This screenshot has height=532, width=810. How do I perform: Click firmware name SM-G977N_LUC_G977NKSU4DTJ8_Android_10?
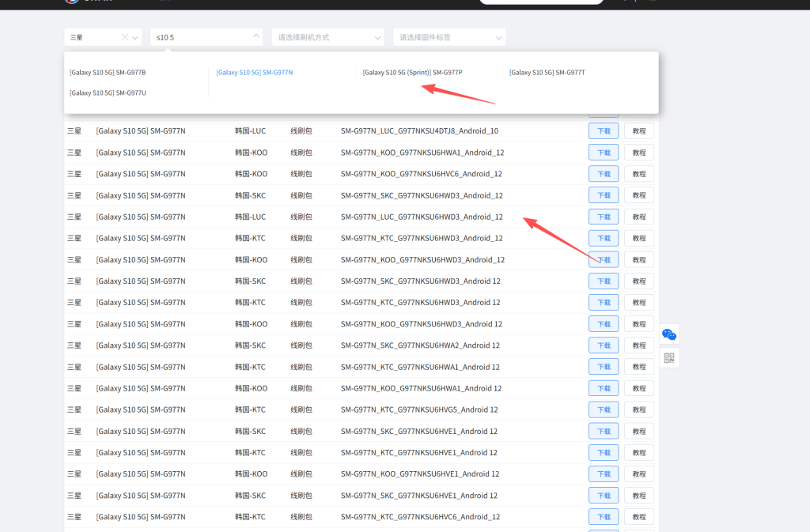(419, 131)
